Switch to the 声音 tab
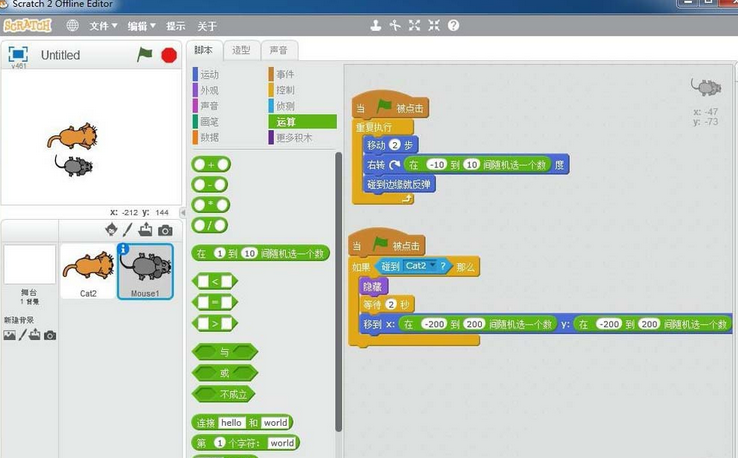Image resolution: width=738 pixels, height=458 pixels. [279, 50]
